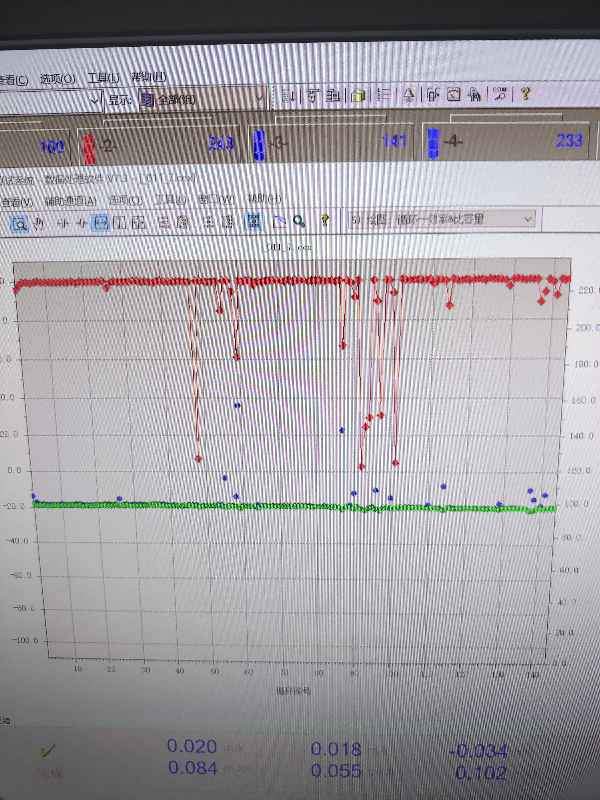600x800 pixels.
Task: Open the 帮助(H) menu in upper window
Action: coord(148,77)
